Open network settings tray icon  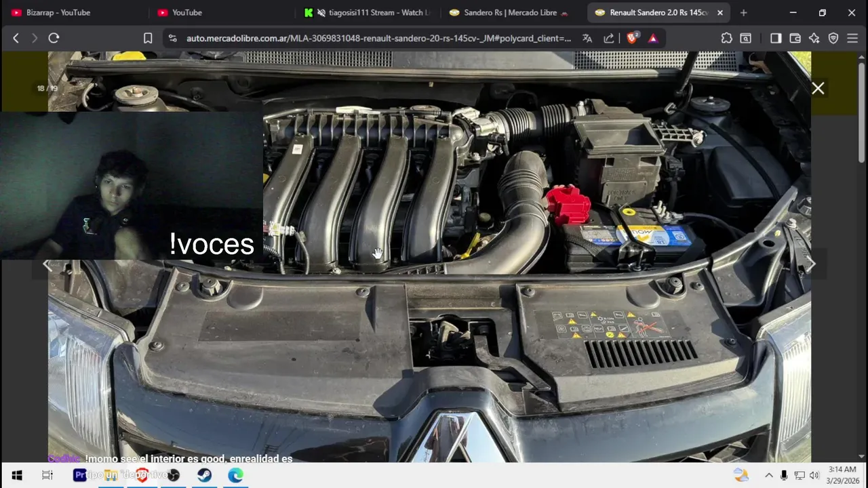point(800,475)
